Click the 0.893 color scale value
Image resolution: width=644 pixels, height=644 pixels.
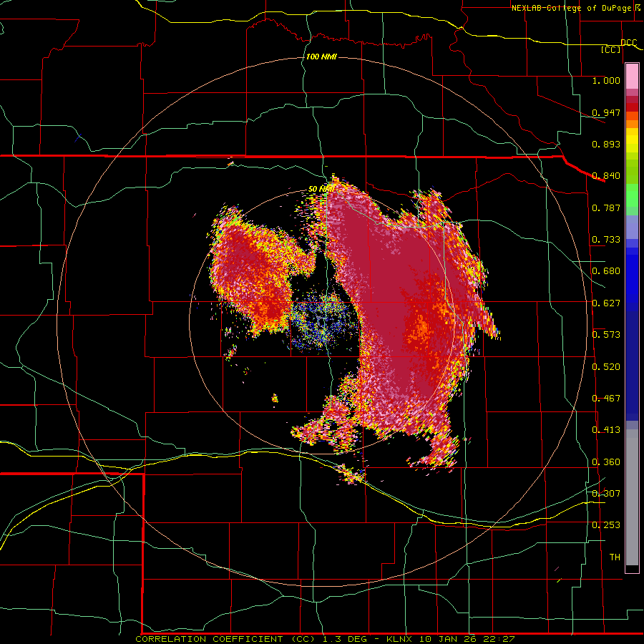coord(606,144)
